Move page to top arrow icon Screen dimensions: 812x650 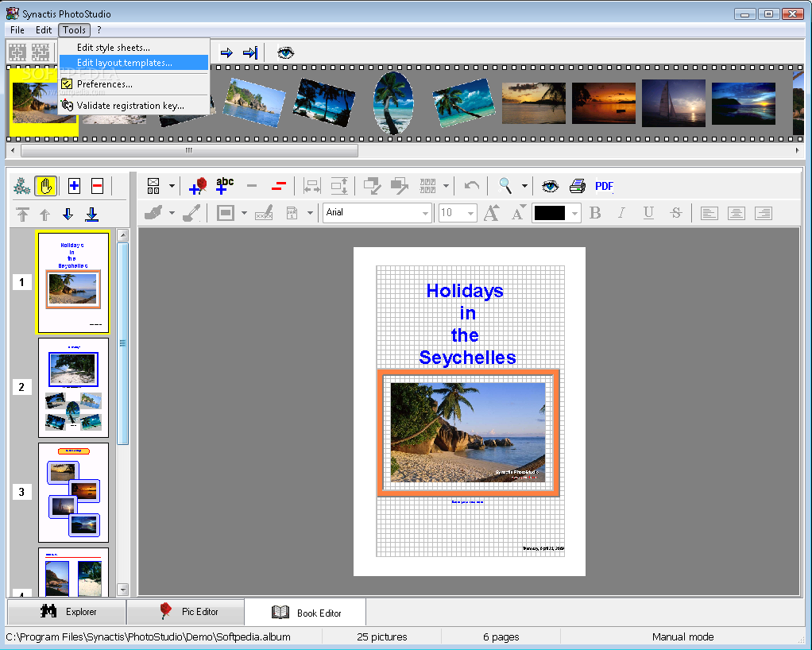(22, 215)
